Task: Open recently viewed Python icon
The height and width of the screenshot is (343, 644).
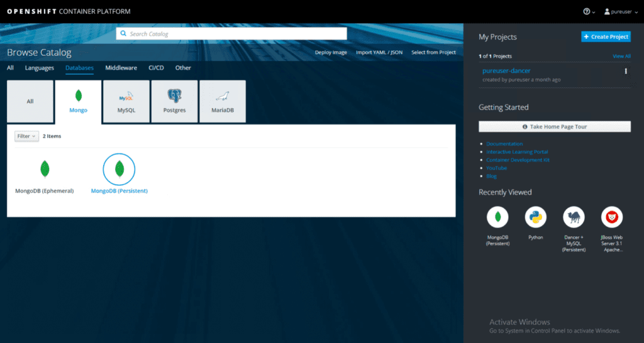Action: coord(536,217)
